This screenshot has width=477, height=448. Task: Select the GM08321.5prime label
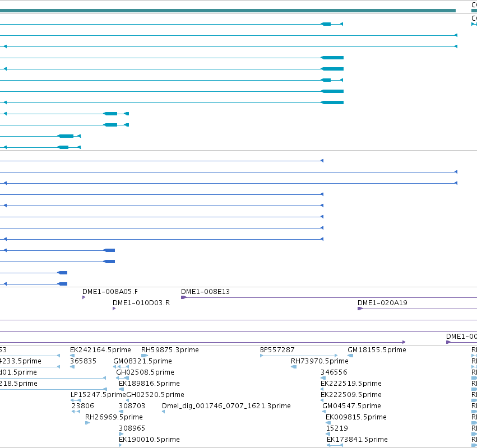[142, 361]
